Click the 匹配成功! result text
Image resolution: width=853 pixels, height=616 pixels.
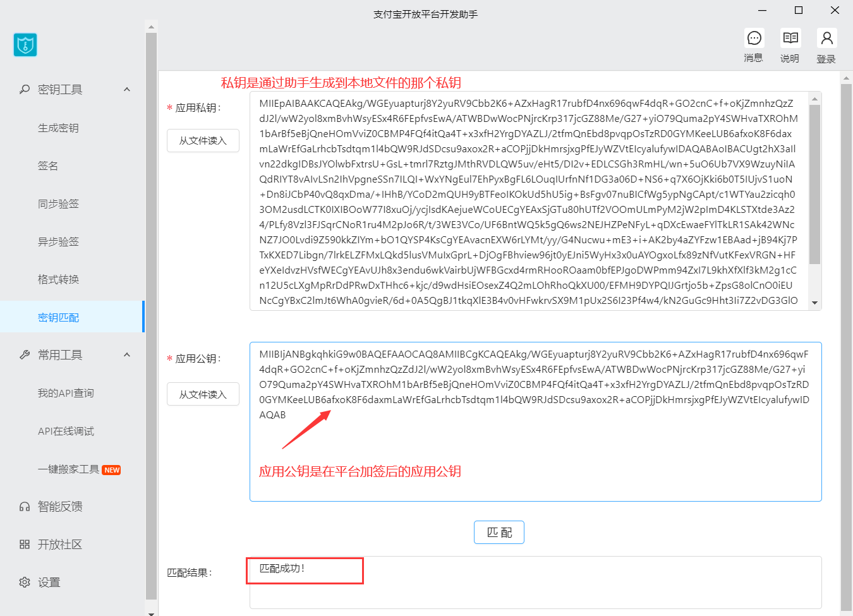[x=282, y=568]
